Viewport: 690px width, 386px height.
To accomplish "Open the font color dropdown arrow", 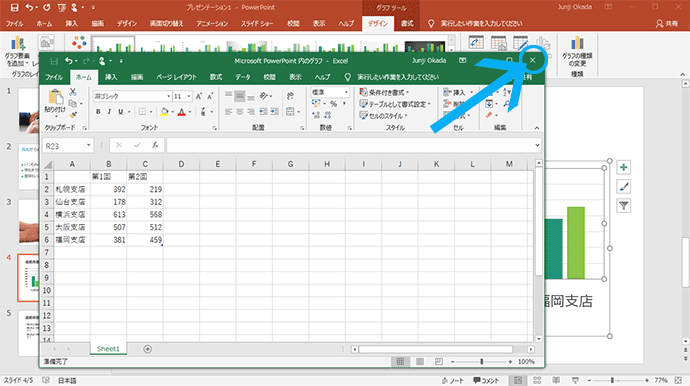I will point(190,112).
